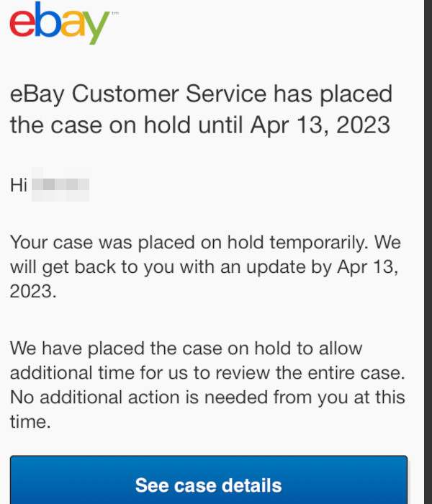Click "Apr 13," in the update paragraph
Viewport: 432px width, 504px height.
[368, 267]
